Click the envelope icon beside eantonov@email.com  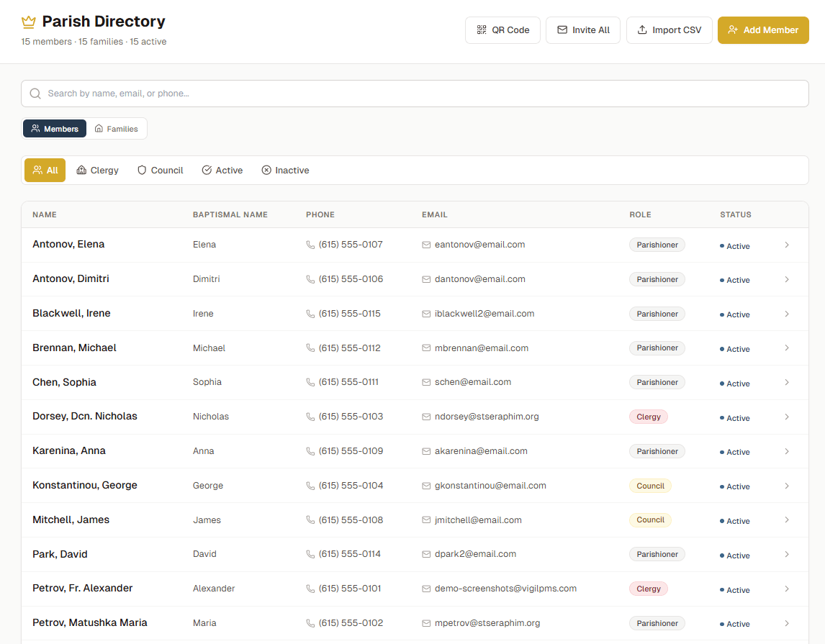[426, 245]
